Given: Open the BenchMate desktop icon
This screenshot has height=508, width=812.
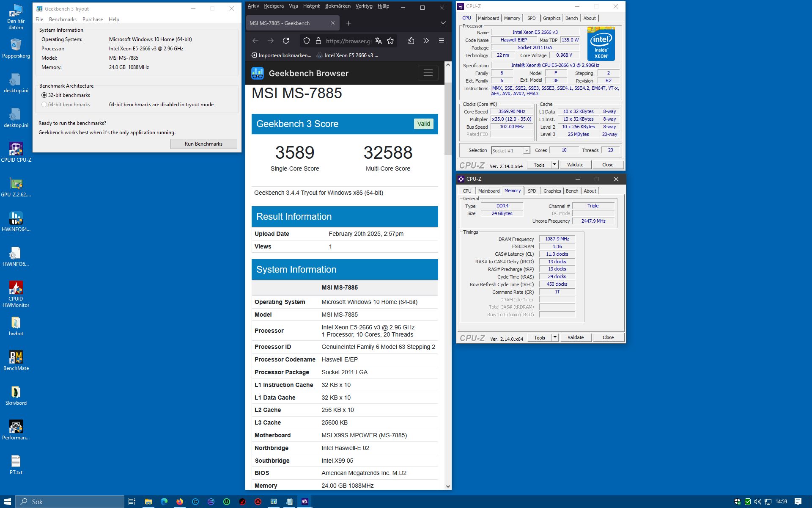Looking at the screenshot, I should (16, 361).
